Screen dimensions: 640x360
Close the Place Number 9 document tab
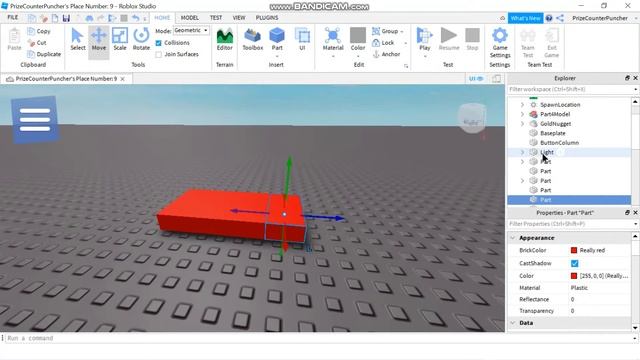coord(122,79)
